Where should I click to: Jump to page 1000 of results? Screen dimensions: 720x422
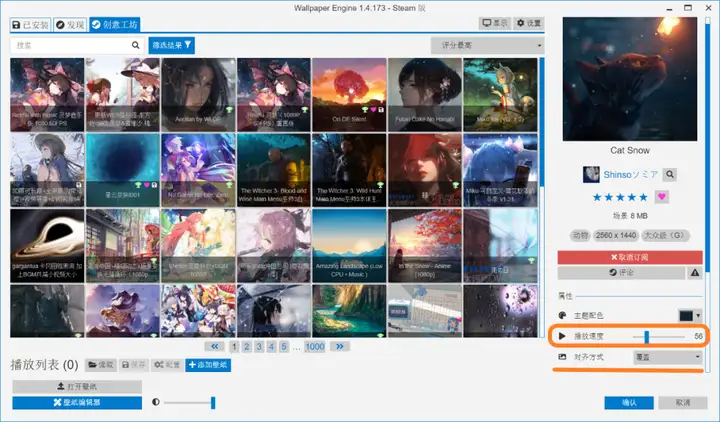(x=315, y=346)
